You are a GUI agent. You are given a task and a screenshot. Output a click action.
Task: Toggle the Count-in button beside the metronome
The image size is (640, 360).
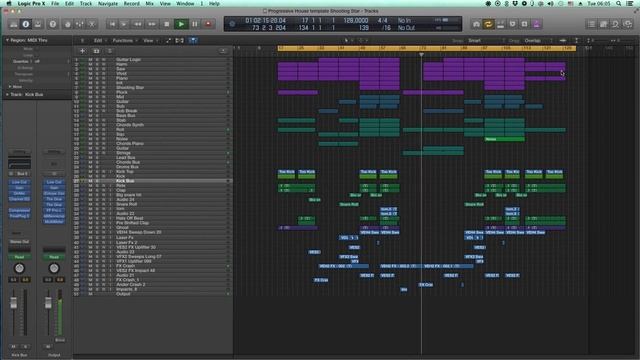pos(524,24)
